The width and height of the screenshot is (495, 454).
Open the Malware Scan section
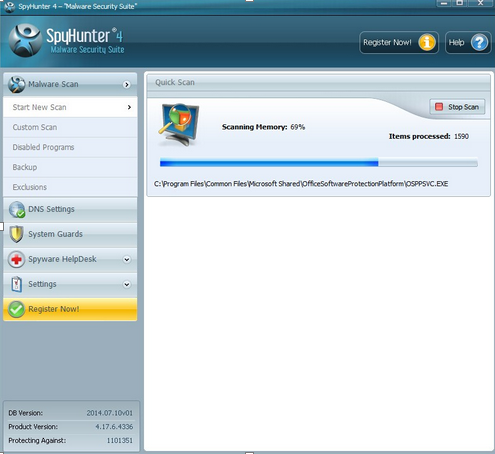(x=70, y=84)
